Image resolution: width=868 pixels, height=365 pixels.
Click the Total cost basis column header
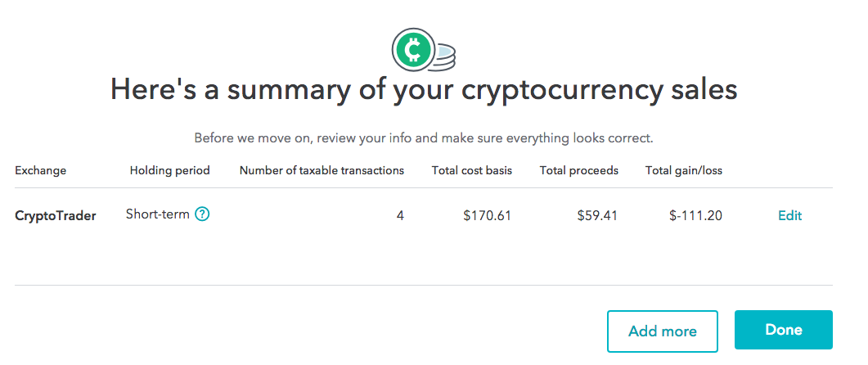click(471, 170)
